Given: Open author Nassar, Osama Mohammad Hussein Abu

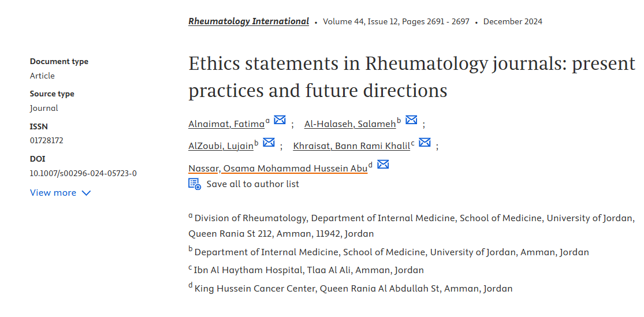Looking at the screenshot, I should pyautogui.click(x=278, y=169).
